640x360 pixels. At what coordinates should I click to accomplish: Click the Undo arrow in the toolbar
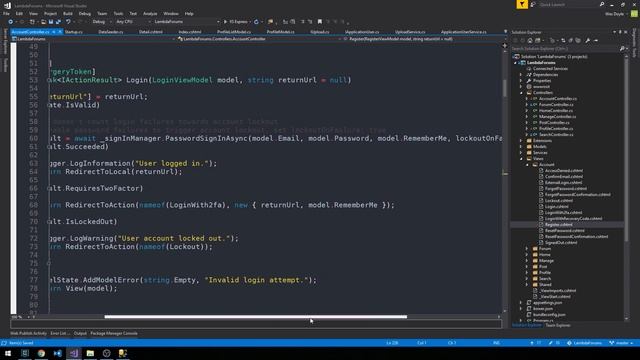68,22
